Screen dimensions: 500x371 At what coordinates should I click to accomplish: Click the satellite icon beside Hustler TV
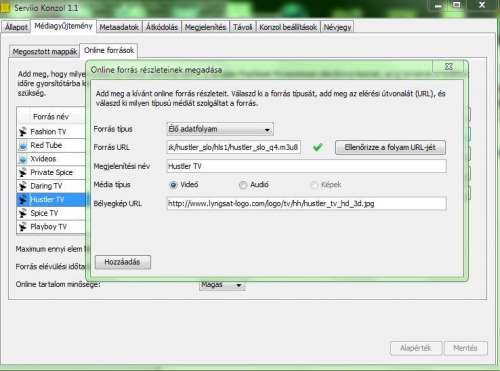coord(22,200)
